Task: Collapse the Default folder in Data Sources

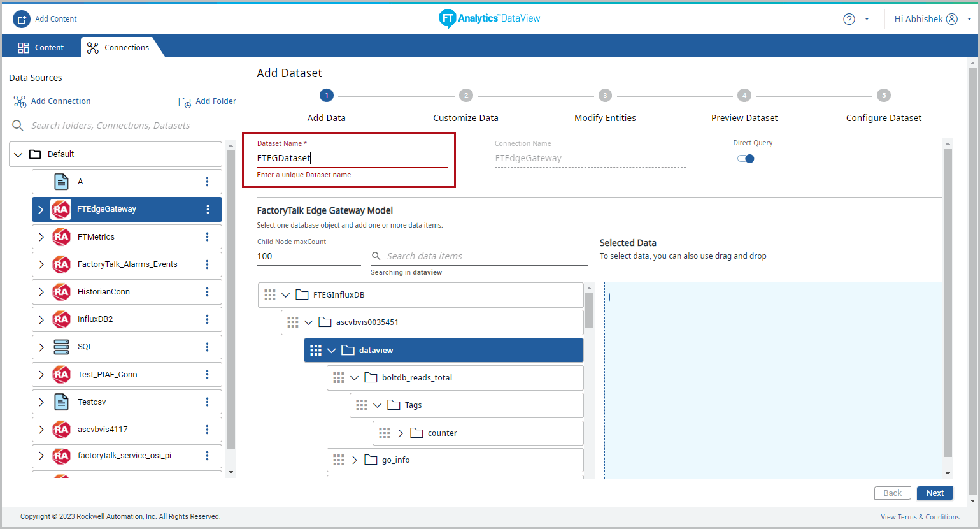Action: (x=18, y=154)
